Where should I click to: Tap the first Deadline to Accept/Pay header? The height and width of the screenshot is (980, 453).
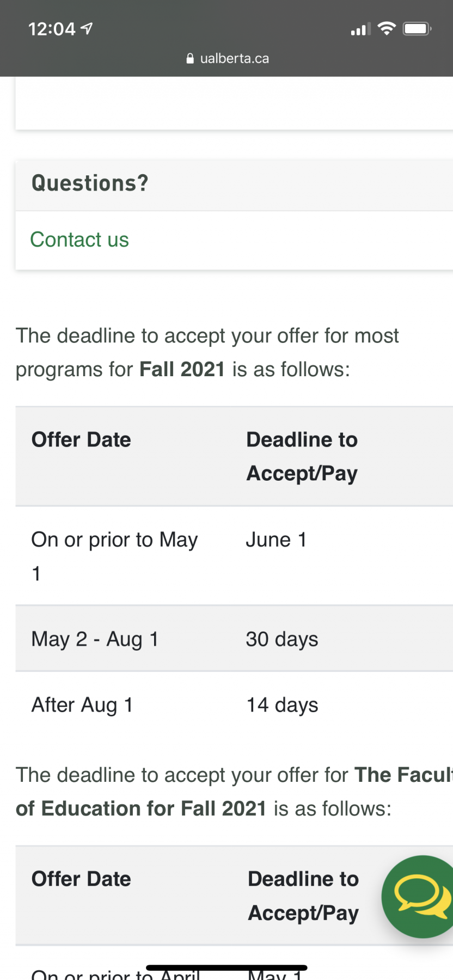tap(302, 457)
